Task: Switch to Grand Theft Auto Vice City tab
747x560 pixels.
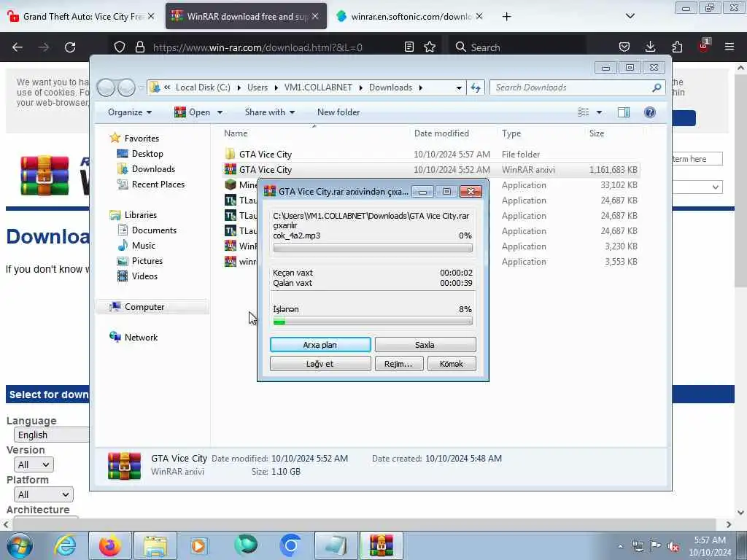Action: tap(83, 17)
